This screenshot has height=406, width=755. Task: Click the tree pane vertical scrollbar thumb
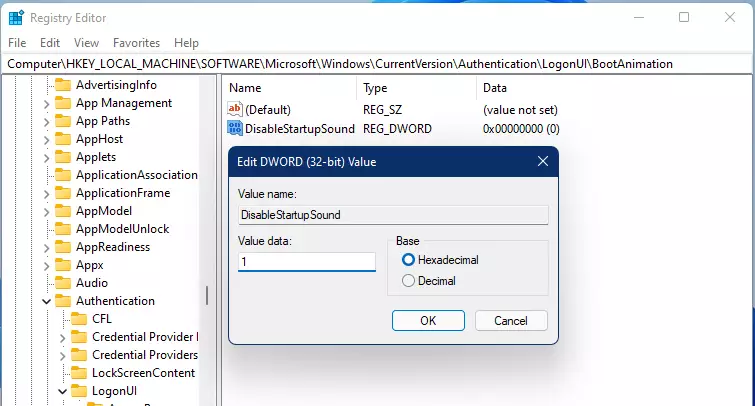coord(207,295)
